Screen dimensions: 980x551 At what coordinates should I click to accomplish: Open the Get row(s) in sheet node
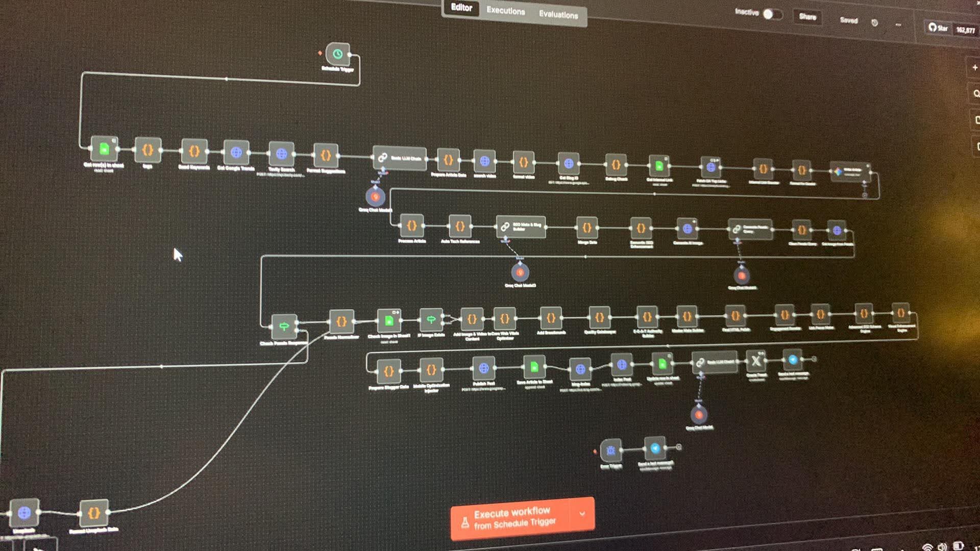pyautogui.click(x=104, y=149)
